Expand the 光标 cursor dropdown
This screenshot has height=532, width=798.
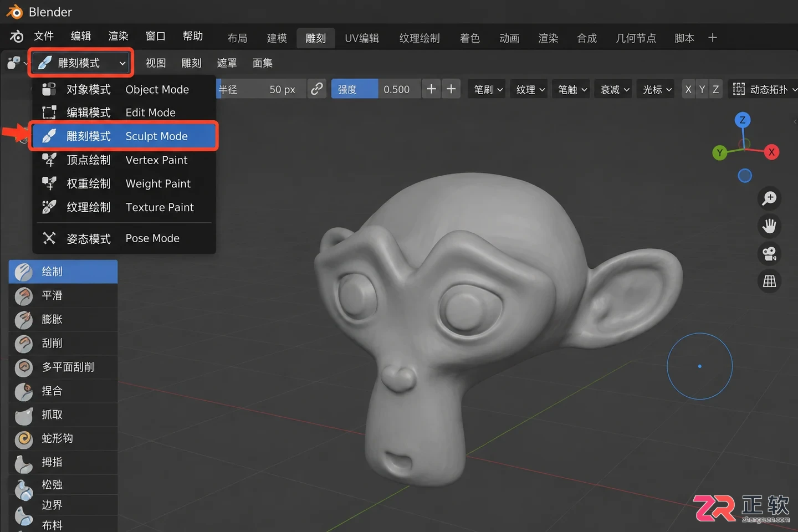tap(657, 89)
